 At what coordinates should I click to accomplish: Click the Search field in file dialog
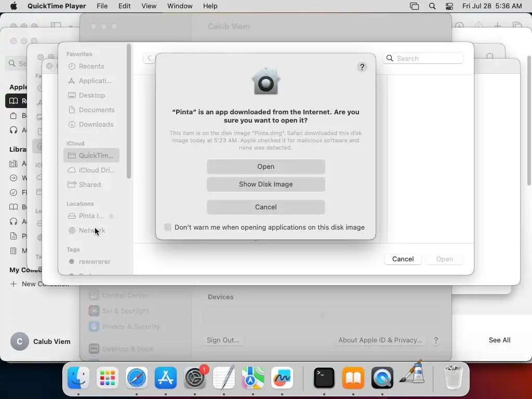pos(423,58)
